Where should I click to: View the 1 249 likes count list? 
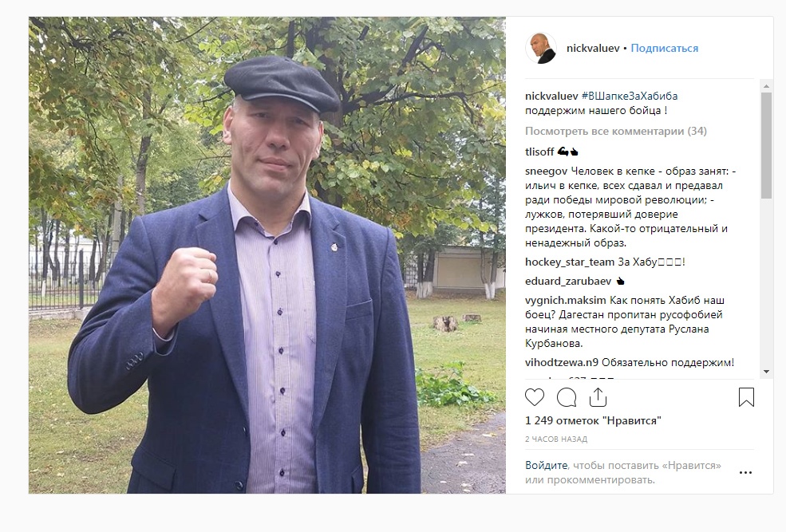click(x=593, y=421)
